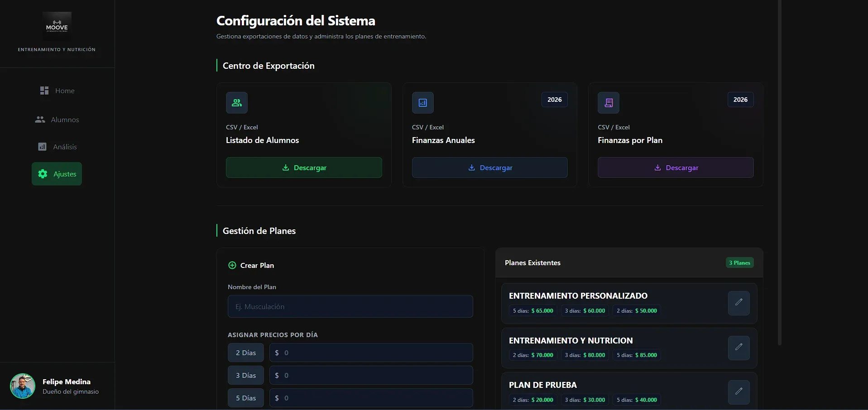
Task: Click the 5 Días label chip
Action: [246, 398]
